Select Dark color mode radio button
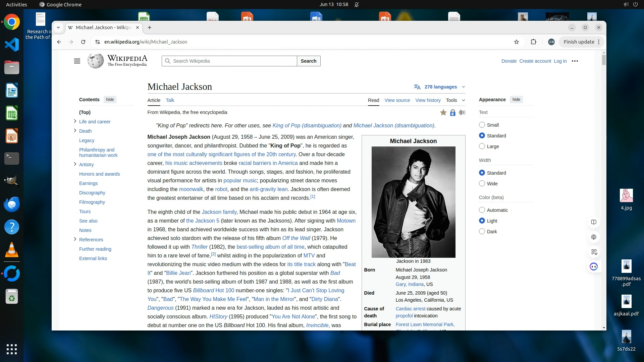This screenshot has width=644, height=362. coord(482,232)
